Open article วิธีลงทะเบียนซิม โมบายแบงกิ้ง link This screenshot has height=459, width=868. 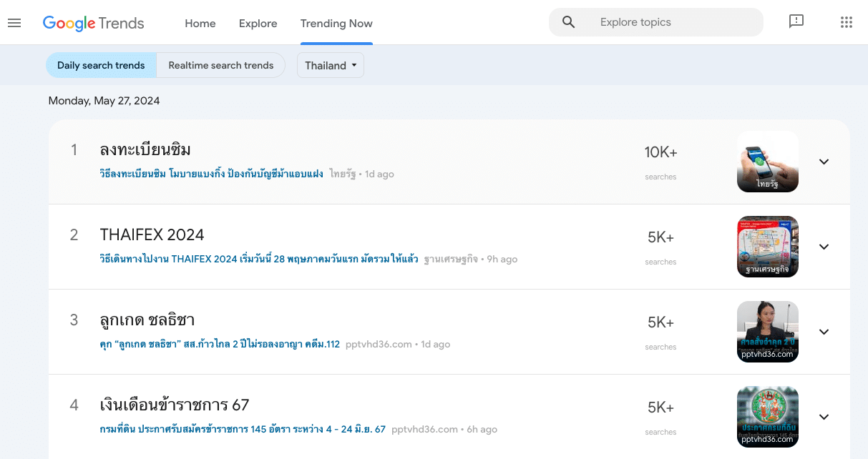click(x=212, y=174)
